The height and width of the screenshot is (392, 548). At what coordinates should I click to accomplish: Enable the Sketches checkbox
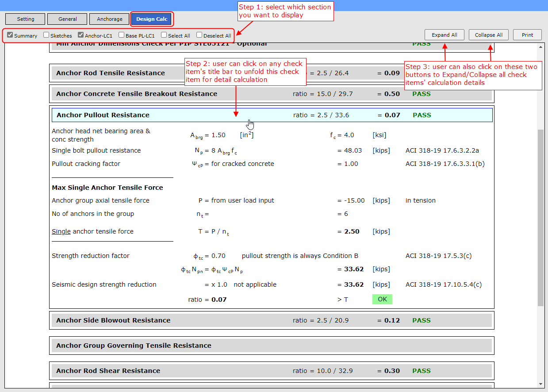pos(46,35)
